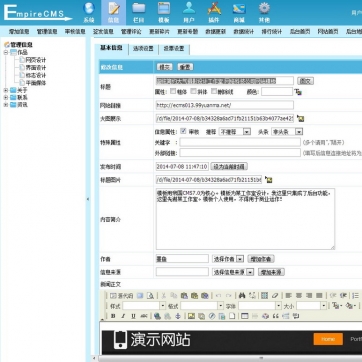Open the 选择作者 (select author) dropdown
The width and height of the screenshot is (362, 362).
pos(228,259)
